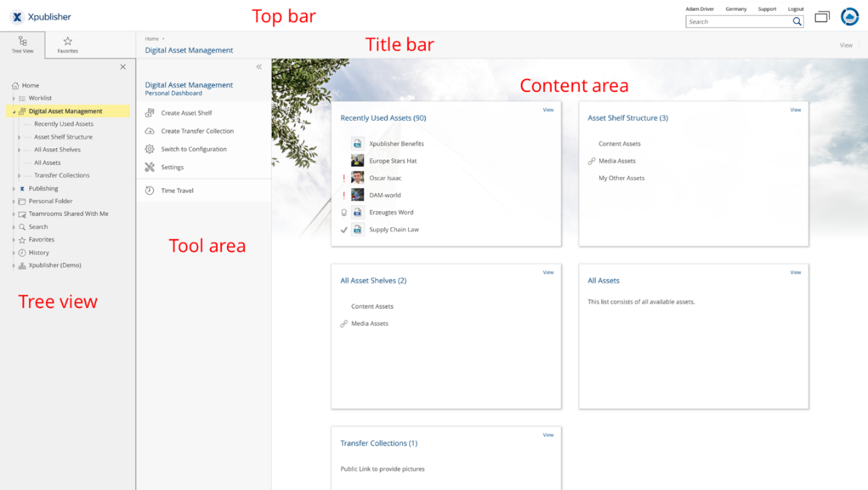The height and width of the screenshot is (490, 868).
Task: Click the Tree View icon
Action: (22, 41)
